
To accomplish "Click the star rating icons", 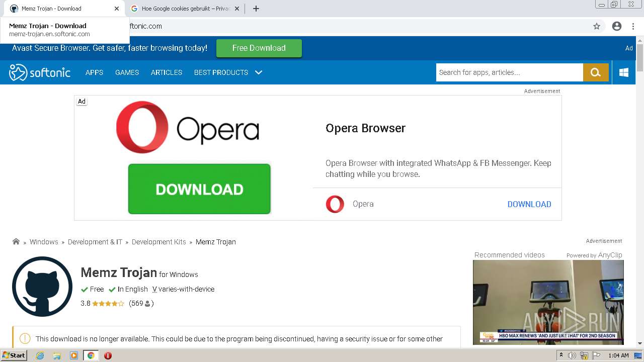I will pyautogui.click(x=108, y=304).
